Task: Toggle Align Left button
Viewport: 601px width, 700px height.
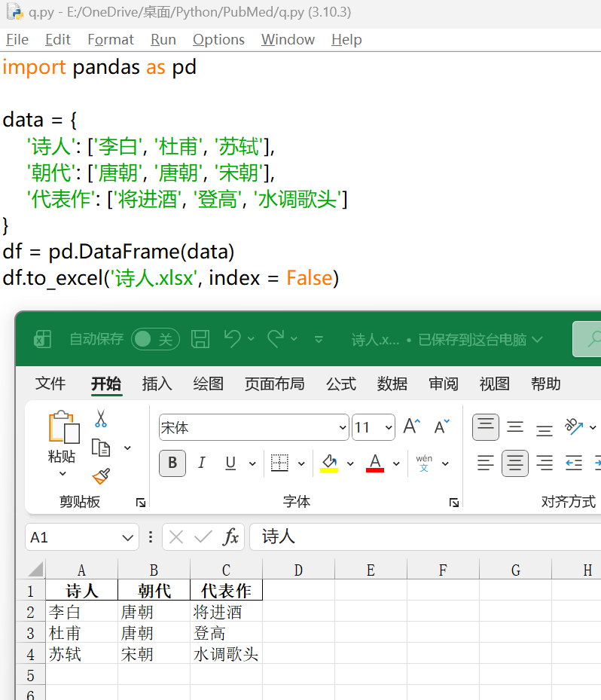Action: coord(486,463)
